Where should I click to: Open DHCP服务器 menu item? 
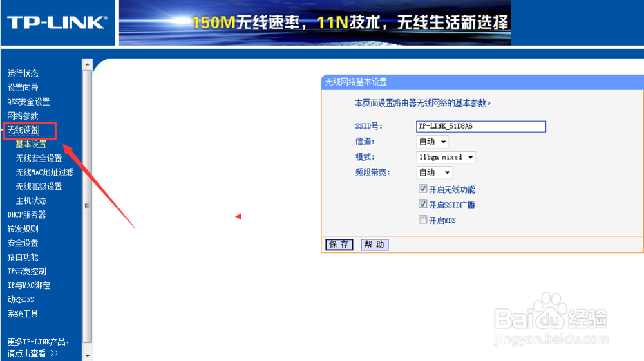coord(26,214)
